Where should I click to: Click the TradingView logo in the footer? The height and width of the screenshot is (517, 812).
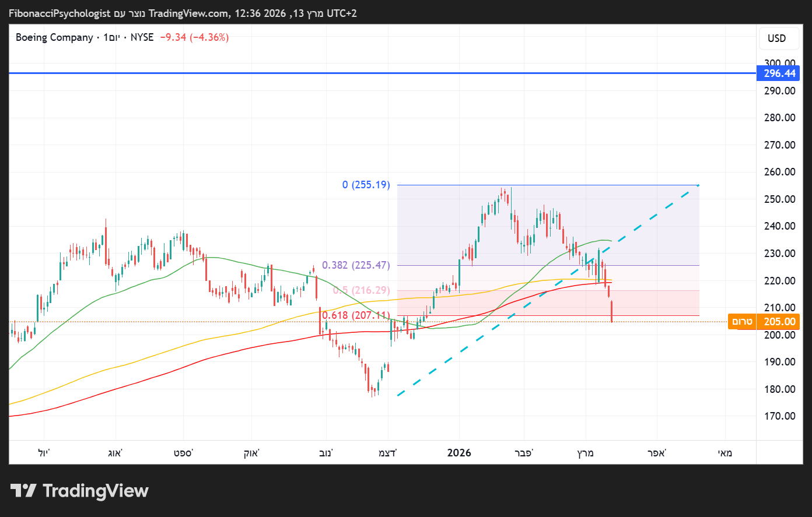coord(79,491)
